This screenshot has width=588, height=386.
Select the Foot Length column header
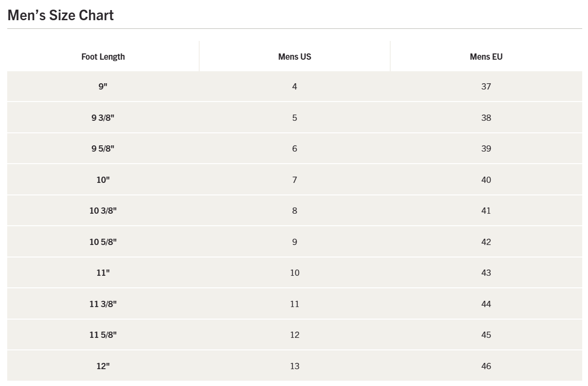coord(103,57)
